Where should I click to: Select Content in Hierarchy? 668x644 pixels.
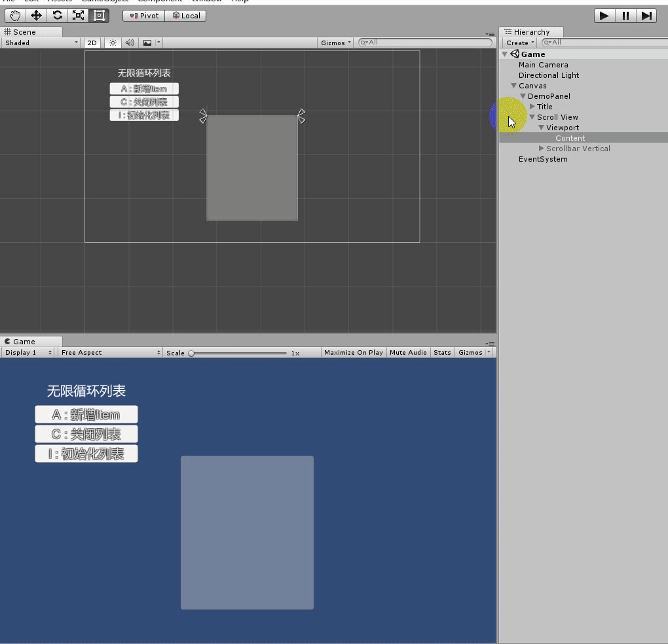tap(570, 138)
